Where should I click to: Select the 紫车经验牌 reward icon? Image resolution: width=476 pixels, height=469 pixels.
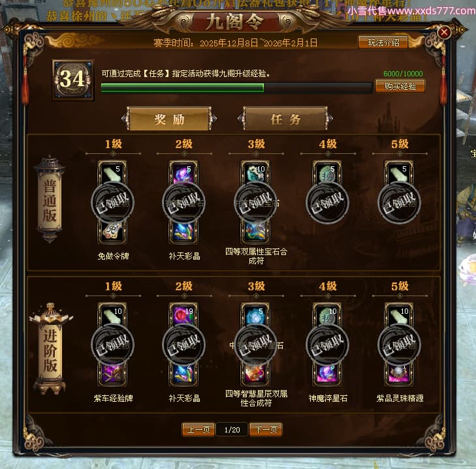click(112, 374)
